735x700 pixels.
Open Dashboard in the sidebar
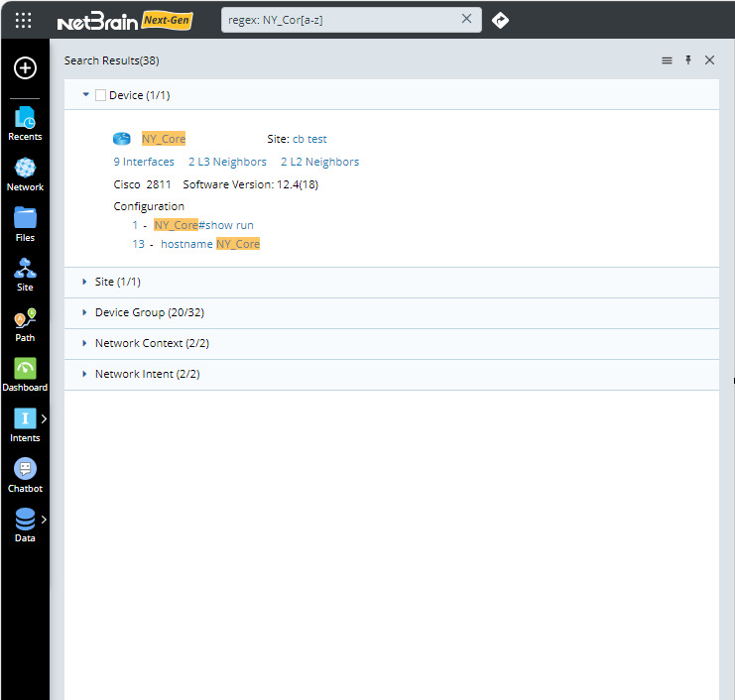pyautogui.click(x=25, y=375)
